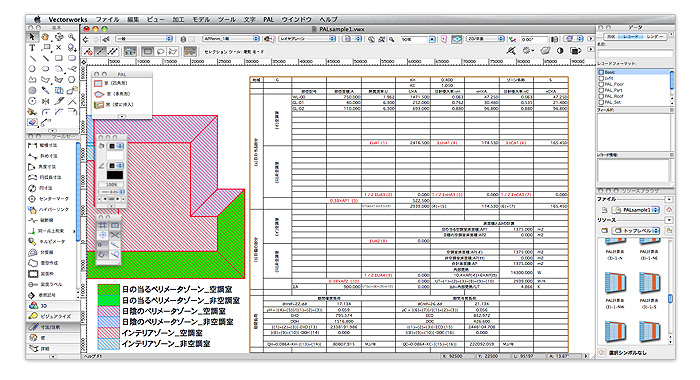Select the Rectangle drawing tool
700x380 pixels.
pyautogui.click(x=58, y=58)
